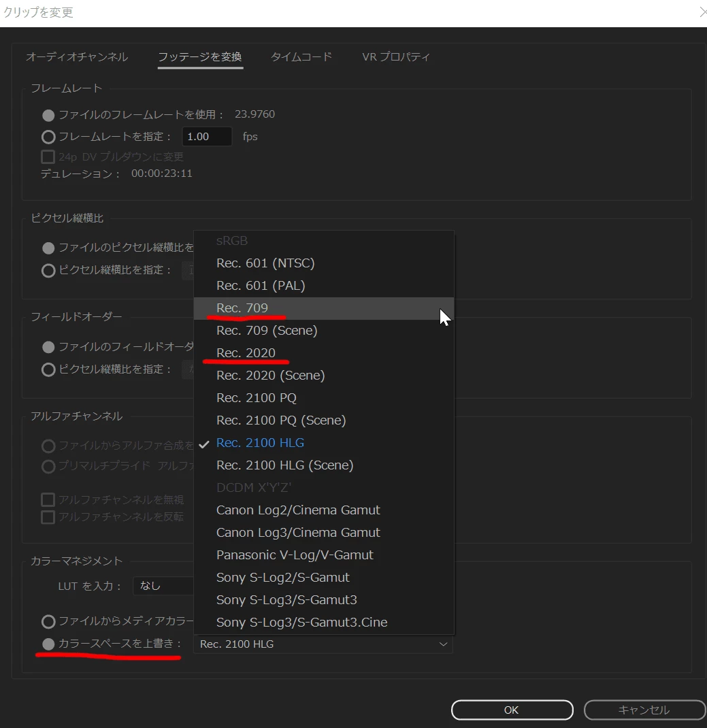Open the Rec. 2100 HLG color space dropdown

(x=323, y=644)
